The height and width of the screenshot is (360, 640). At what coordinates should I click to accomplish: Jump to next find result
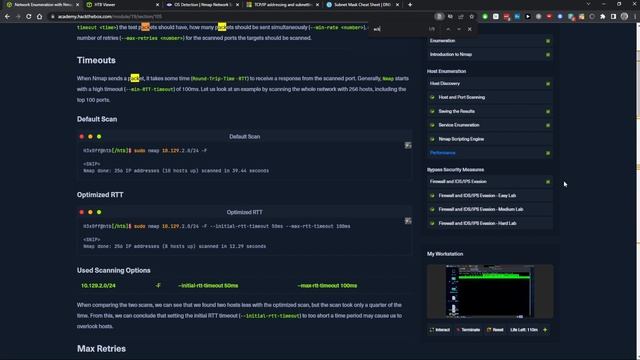coord(459,29)
